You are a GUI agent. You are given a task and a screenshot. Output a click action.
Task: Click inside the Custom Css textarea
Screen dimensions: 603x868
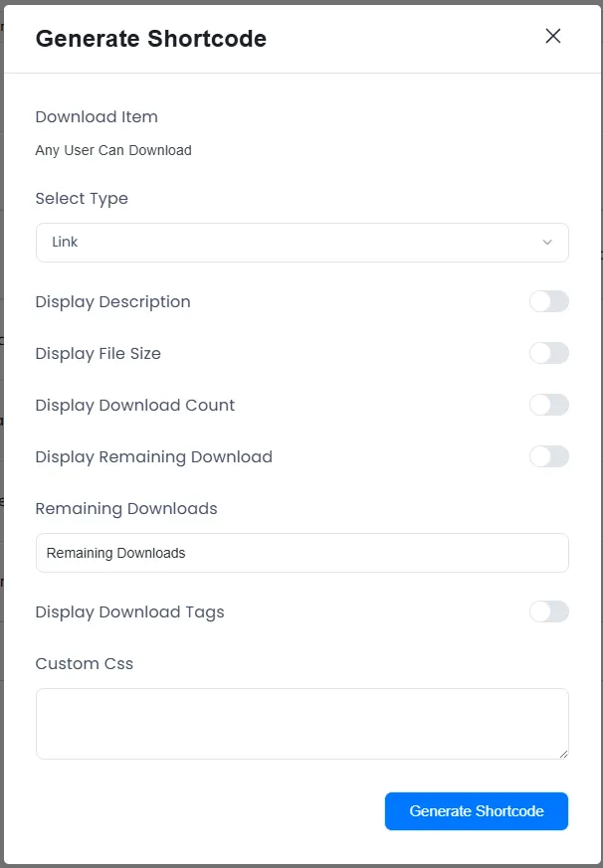[x=301, y=723]
